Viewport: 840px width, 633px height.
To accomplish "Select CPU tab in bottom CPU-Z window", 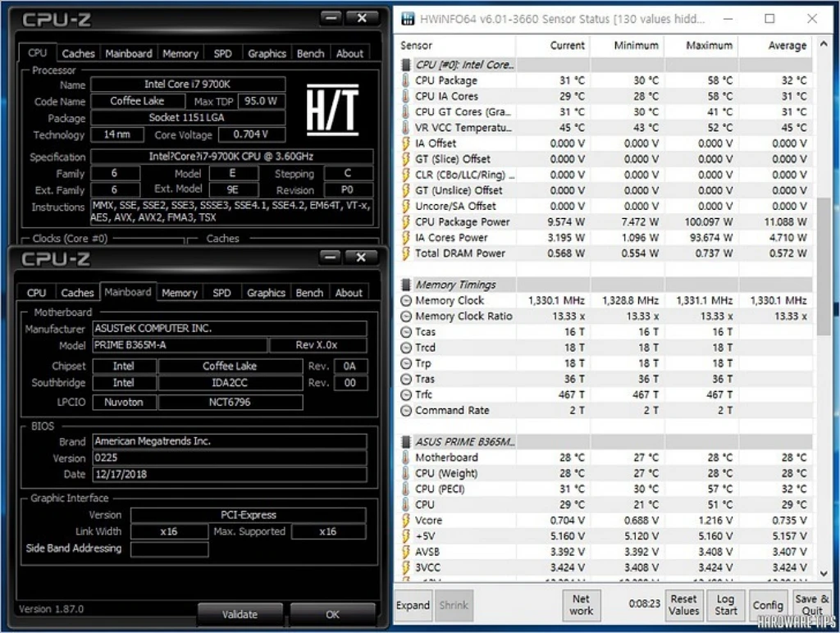I will 36,293.
